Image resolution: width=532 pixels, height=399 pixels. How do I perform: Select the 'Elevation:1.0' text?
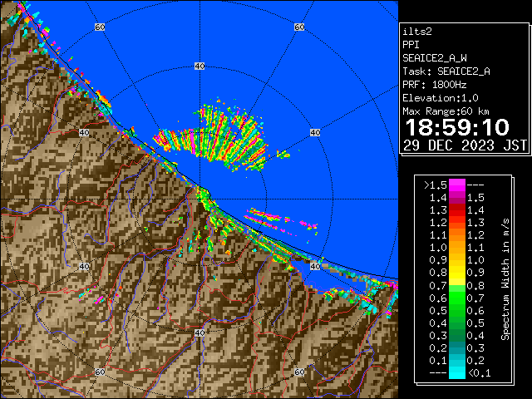pyautogui.click(x=440, y=98)
